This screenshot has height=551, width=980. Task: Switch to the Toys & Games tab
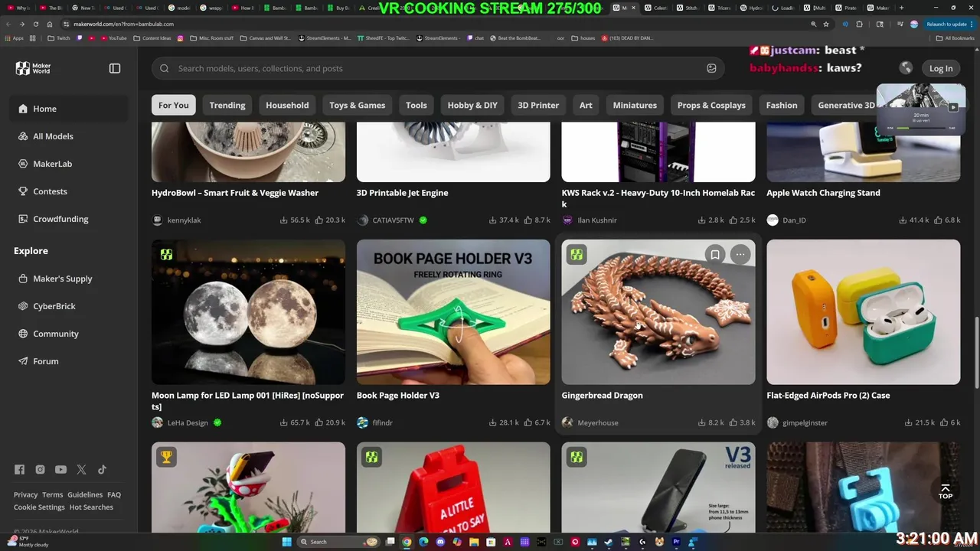click(358, 105)
